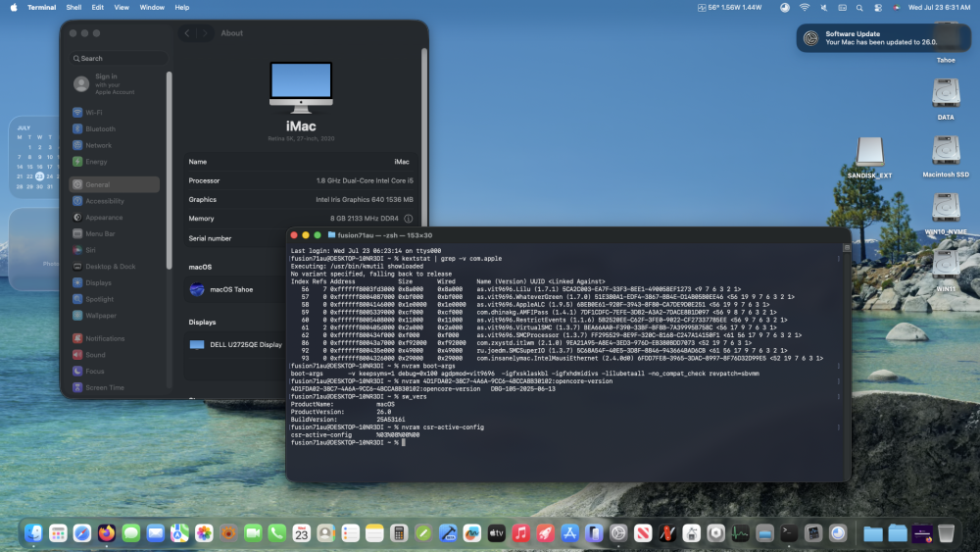Open the Window menu
This screenshot has width=980, height=552.
click(152, 8)
